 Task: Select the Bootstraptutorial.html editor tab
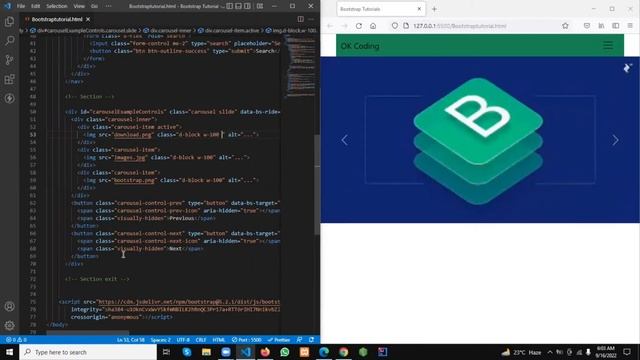57,19
